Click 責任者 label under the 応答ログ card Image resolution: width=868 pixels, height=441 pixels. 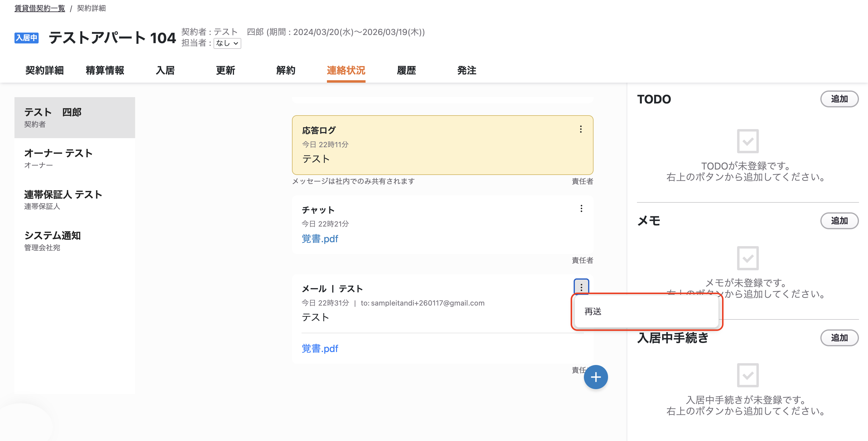[582, 181]
